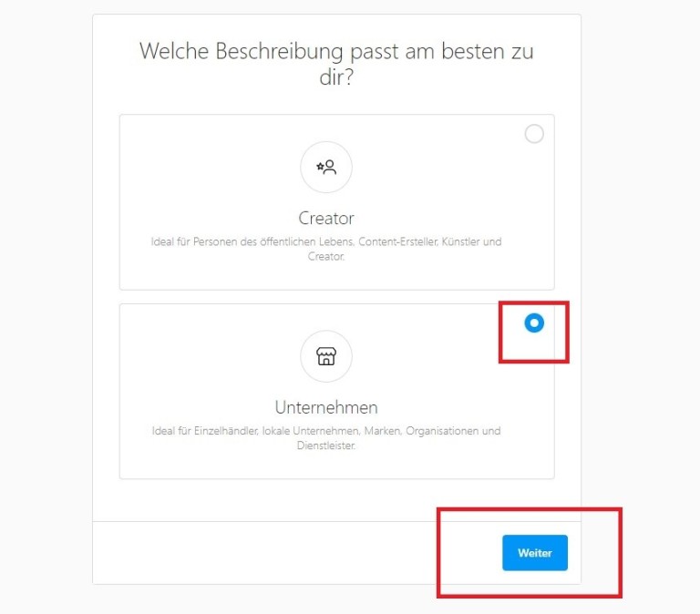This screenshot has height=614, width=700.
Task: Choose the Creator account type card
Action: click(337, 202)
